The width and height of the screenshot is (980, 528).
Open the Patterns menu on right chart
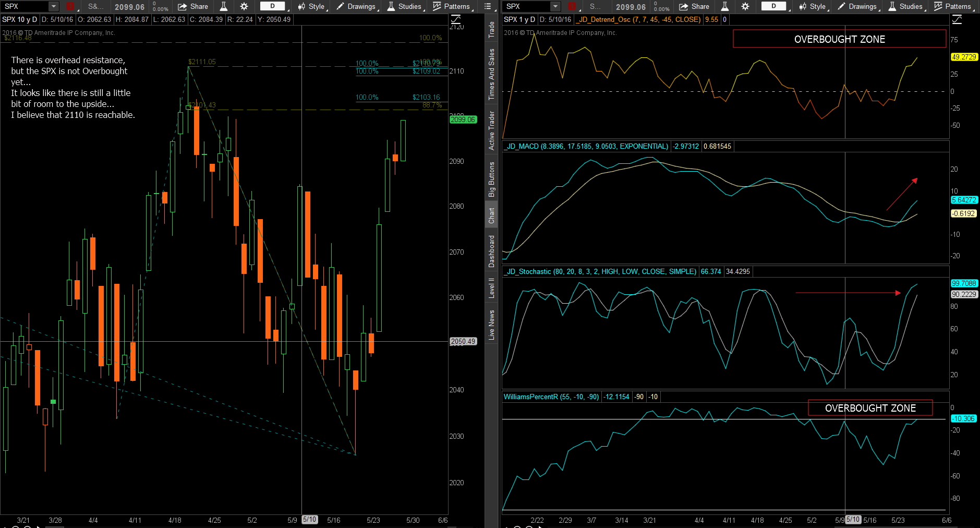coord(953,6)
